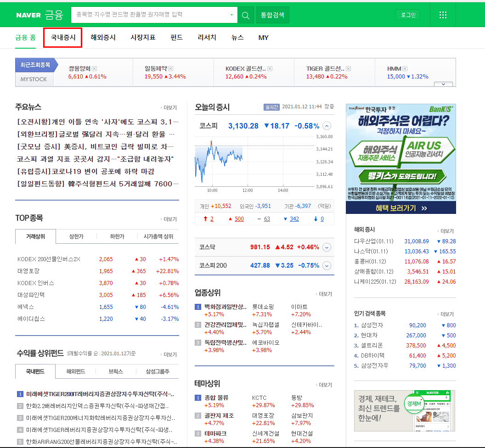Viewport: 485px width, 448px height.
Task: Open the search box suggestion dropdown arrow
Action: click(231, 15)
